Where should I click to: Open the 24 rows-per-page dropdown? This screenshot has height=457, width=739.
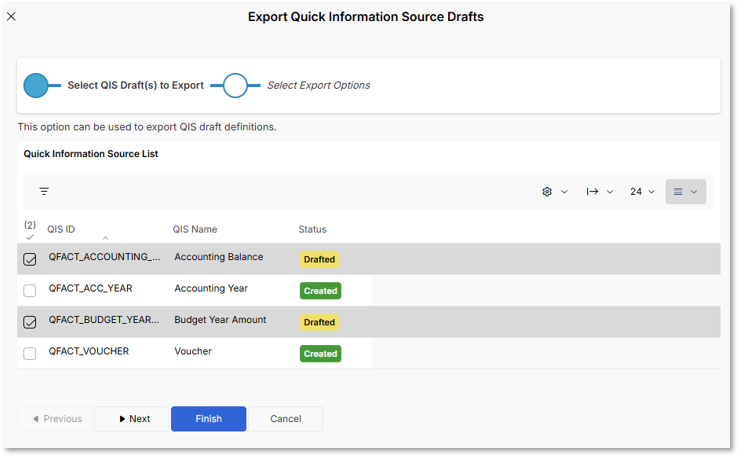coord(642,192)
